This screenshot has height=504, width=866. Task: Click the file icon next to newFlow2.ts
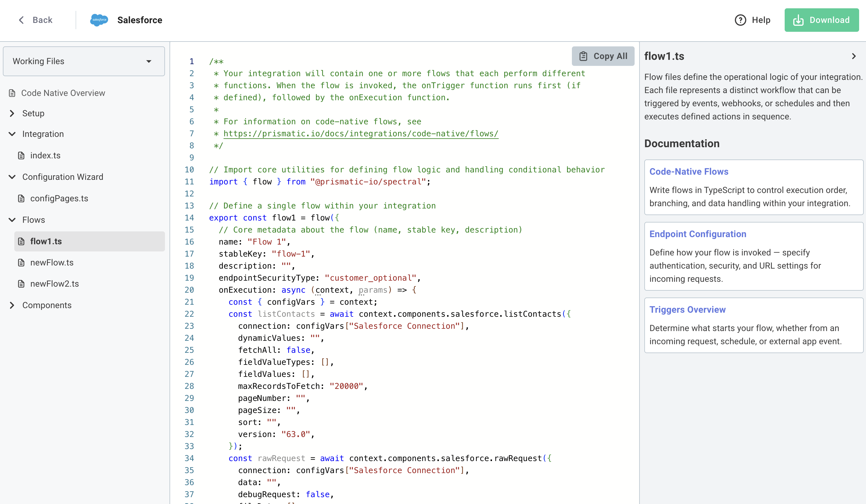tap(21, 283)
